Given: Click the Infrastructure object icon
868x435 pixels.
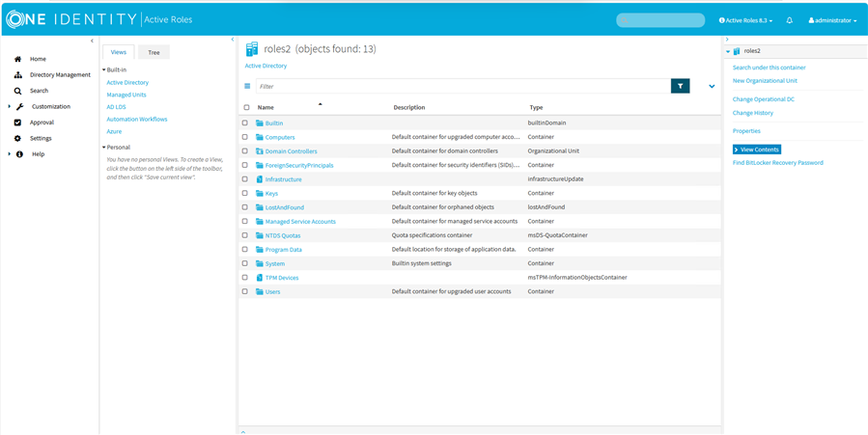Looking at the screenshot, I should [x=260, y=179].
